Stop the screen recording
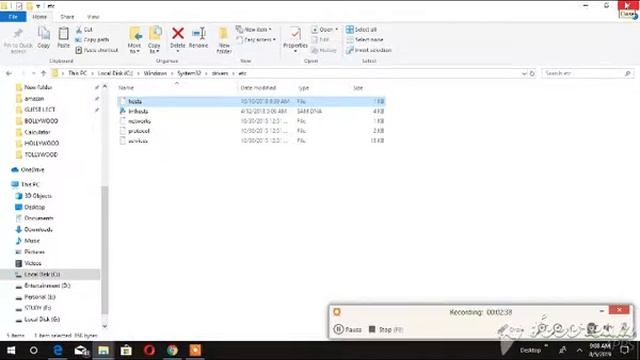The image size is (640, 360). tap(386, 329)
